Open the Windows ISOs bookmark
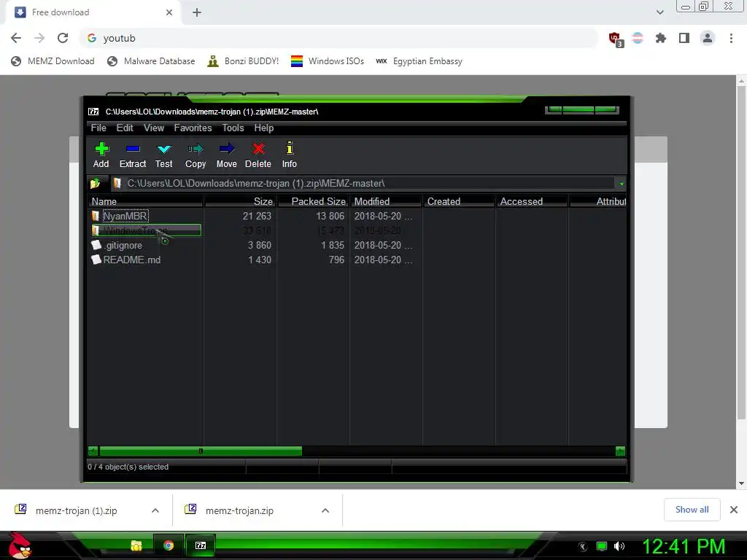The image size is (747, 560). tap(328, 61)
